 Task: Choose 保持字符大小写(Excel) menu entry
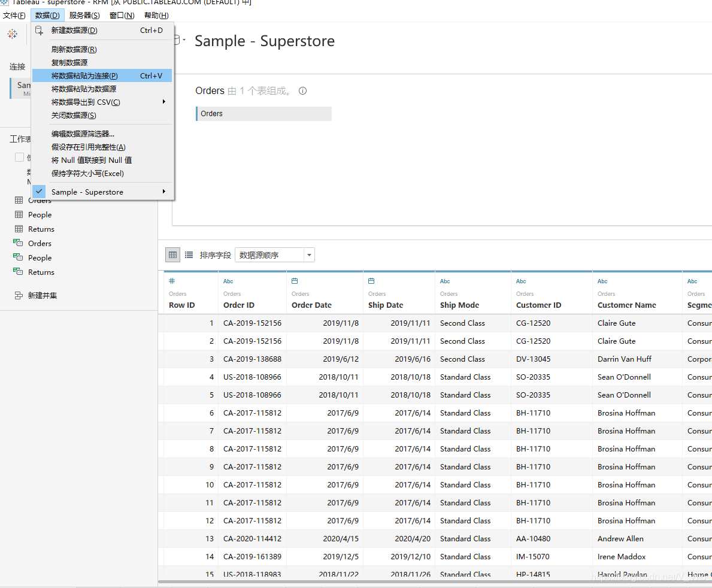click(102, 174)
